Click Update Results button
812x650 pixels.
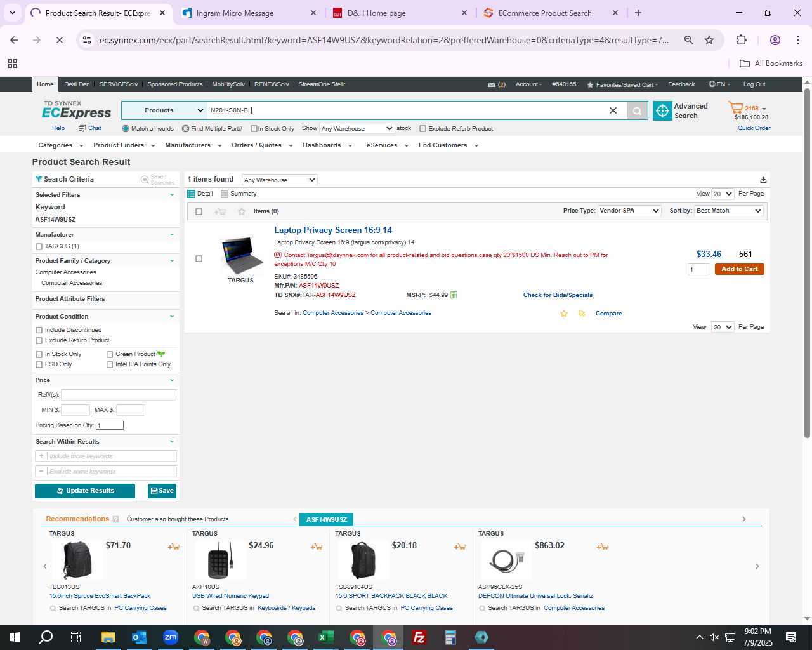85,491
